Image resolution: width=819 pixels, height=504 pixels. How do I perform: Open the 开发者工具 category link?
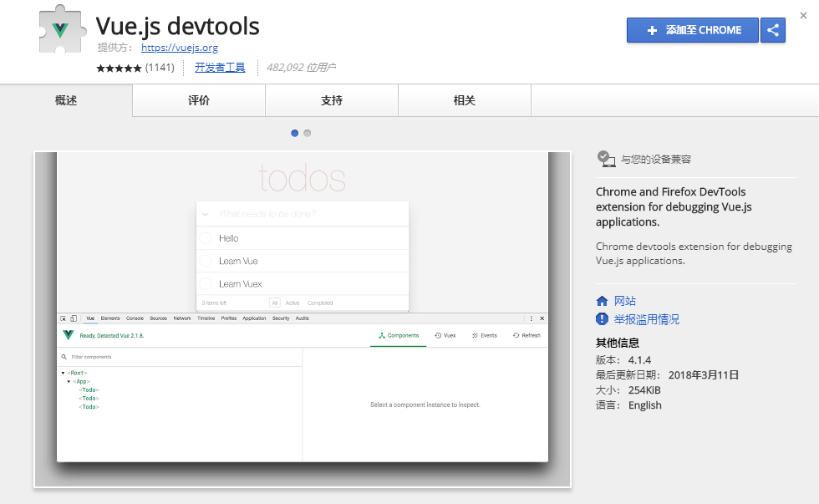coord(220,68)
